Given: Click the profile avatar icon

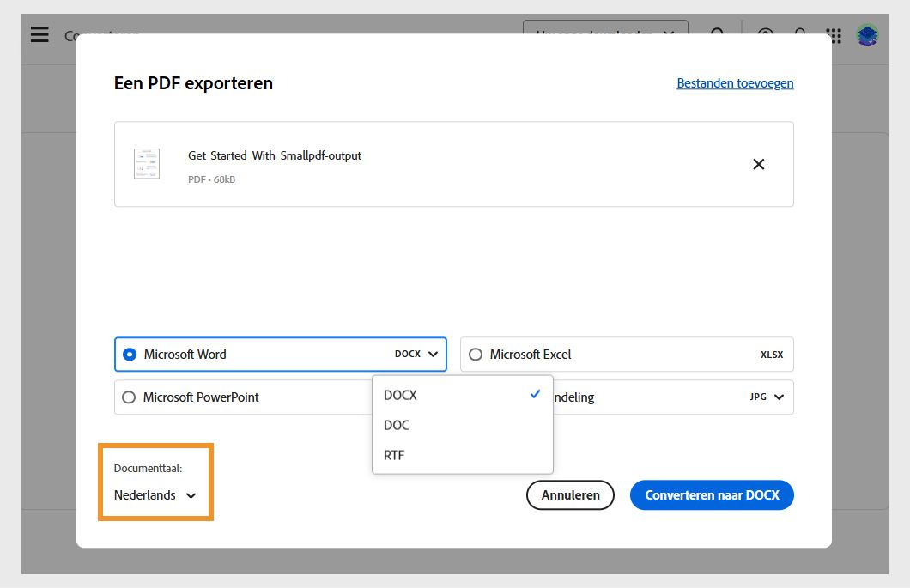Looking at the screenshot, I should pos(867,35).
